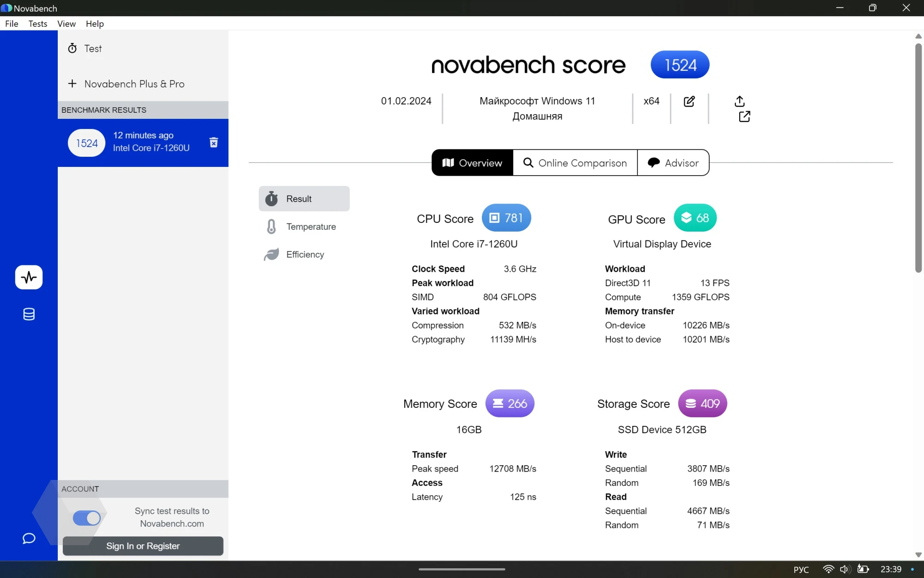Open result in browser external link icon
Viewport: 924px width, 578px height.
tap(744, 117)
